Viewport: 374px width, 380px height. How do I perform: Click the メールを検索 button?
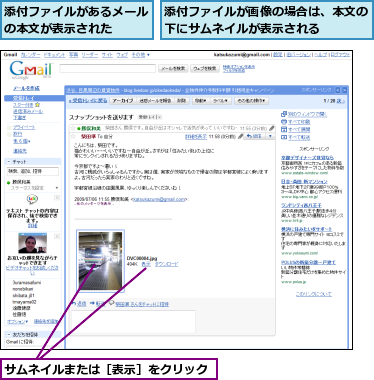click(x=173, y=68)
